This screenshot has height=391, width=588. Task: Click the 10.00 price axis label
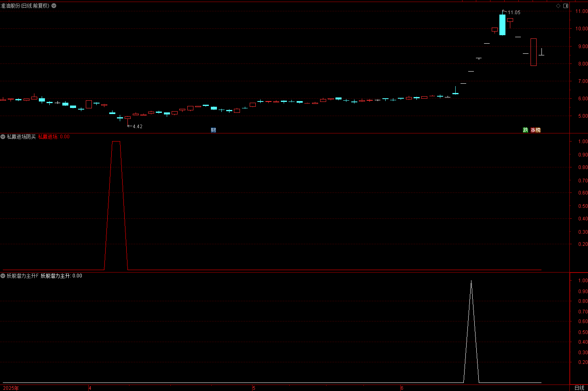click(582, 29)
